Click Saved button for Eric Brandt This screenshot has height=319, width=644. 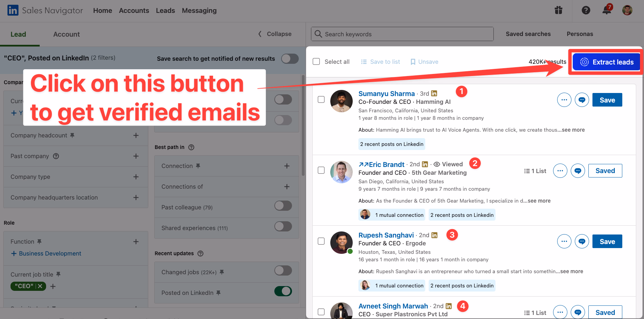point(605,171)
